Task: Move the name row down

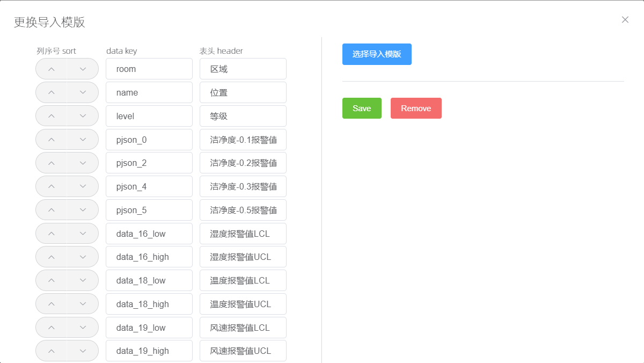Action: [83, 92]
